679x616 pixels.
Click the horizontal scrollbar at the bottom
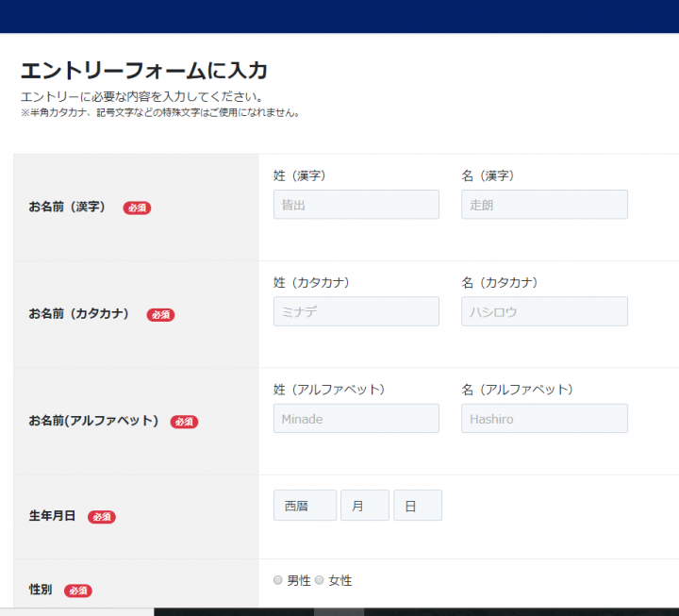[x=339, y=611]
